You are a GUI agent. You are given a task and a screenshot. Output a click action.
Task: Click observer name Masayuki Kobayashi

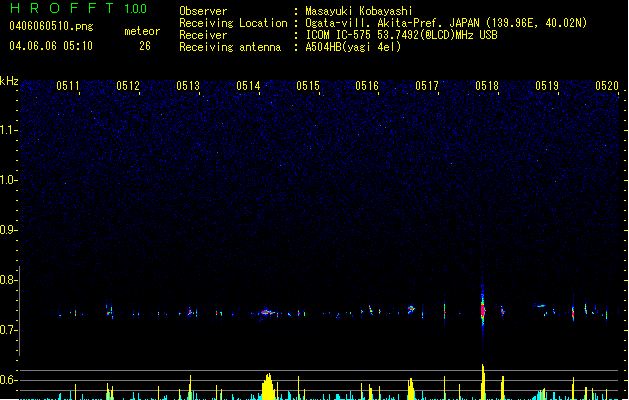point(359,11)
